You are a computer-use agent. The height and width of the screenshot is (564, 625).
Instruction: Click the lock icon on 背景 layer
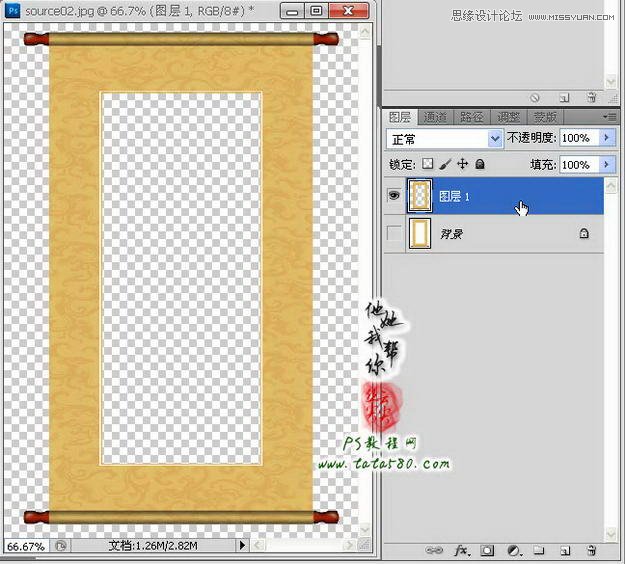[x=584, y=233]
